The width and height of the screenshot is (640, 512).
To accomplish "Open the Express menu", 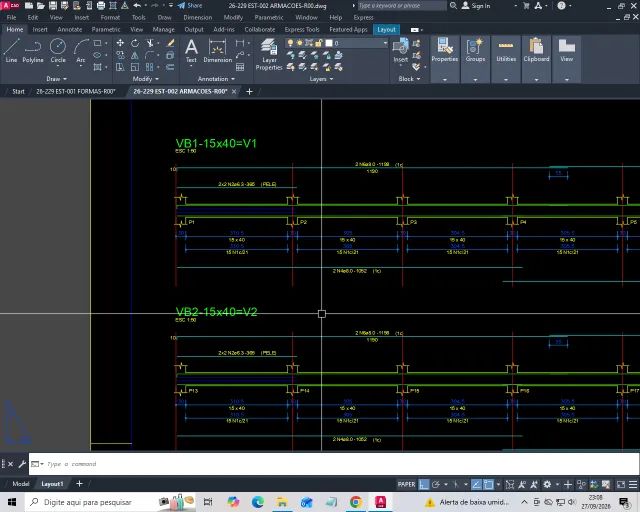I will pos(363,18).
